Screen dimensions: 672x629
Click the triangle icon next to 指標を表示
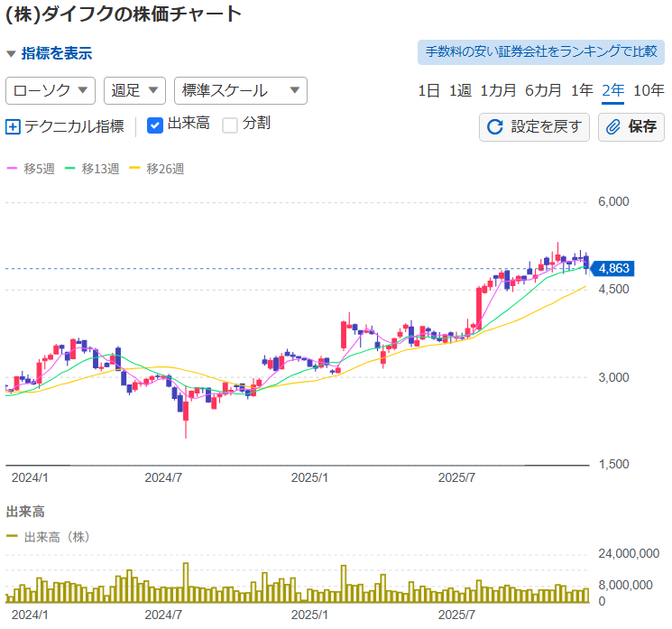pos(11,53)
